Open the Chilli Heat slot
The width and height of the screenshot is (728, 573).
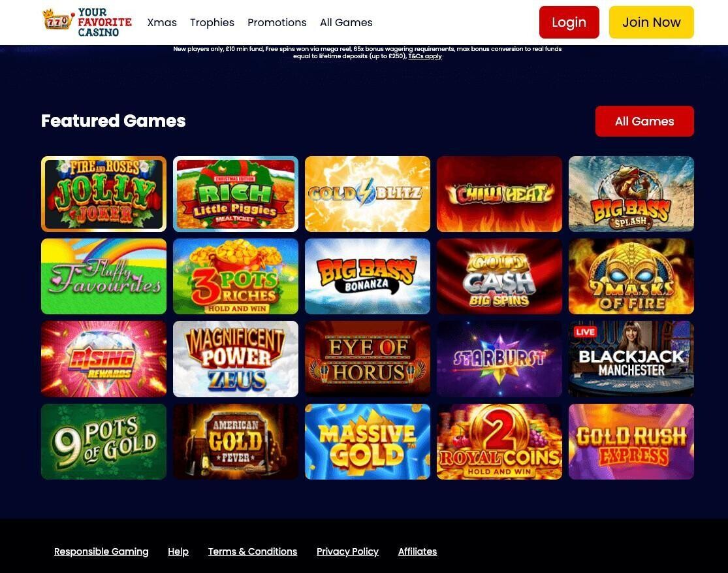point(499,194)
